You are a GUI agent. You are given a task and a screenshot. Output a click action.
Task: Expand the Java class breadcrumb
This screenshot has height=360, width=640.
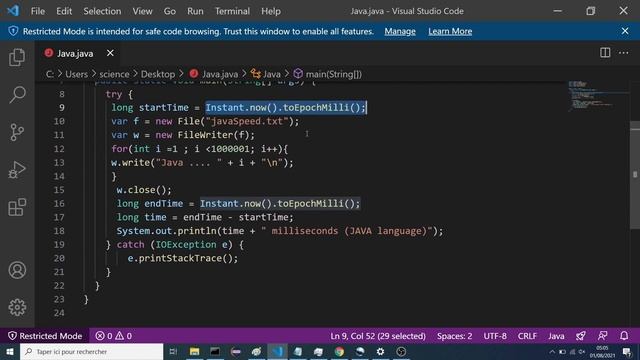click(266, 74)
